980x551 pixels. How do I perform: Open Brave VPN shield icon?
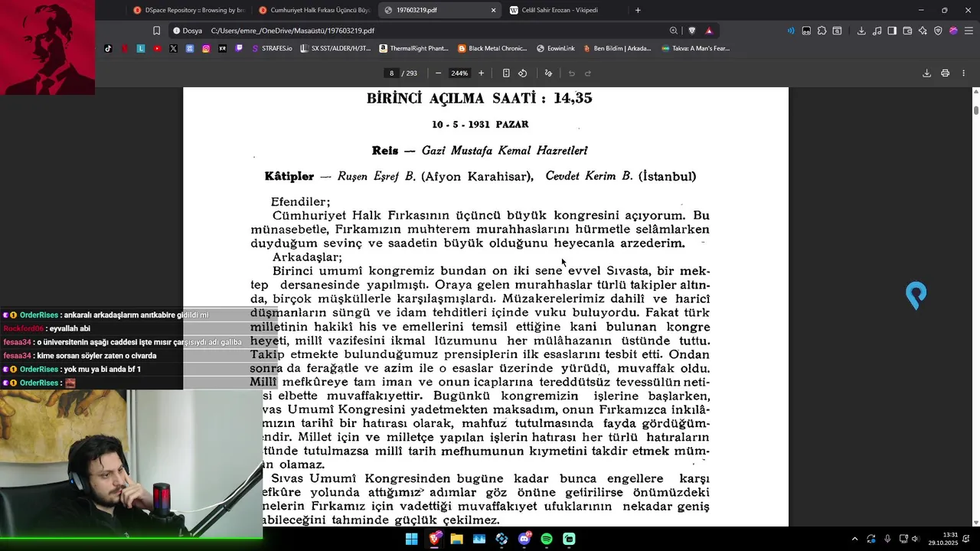pos(938,31)
